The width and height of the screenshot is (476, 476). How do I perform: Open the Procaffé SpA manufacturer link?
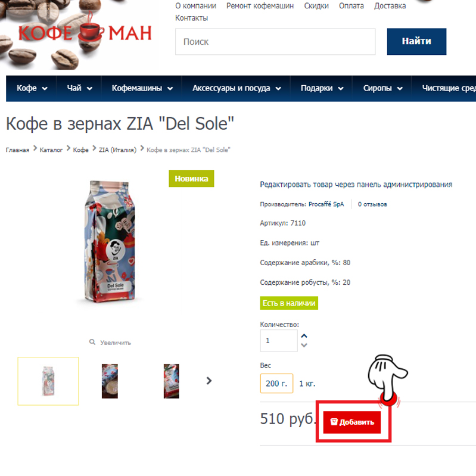[326, 204]
